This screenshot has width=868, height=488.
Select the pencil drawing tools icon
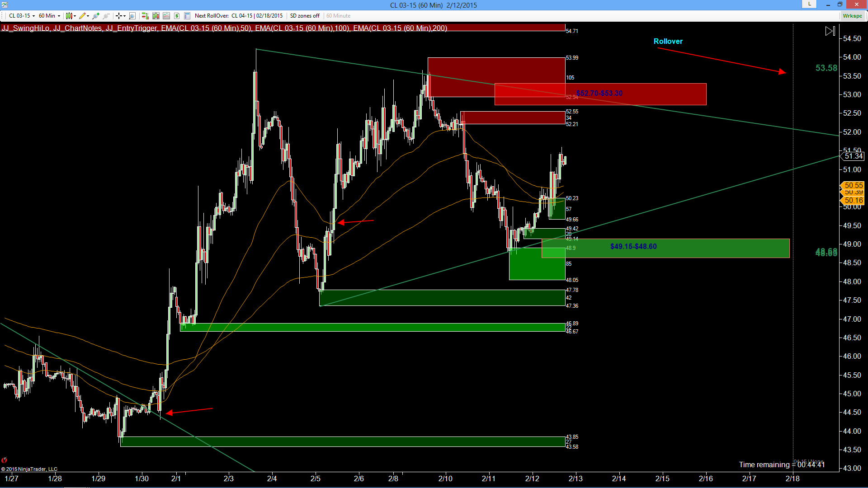click(84, 16)
